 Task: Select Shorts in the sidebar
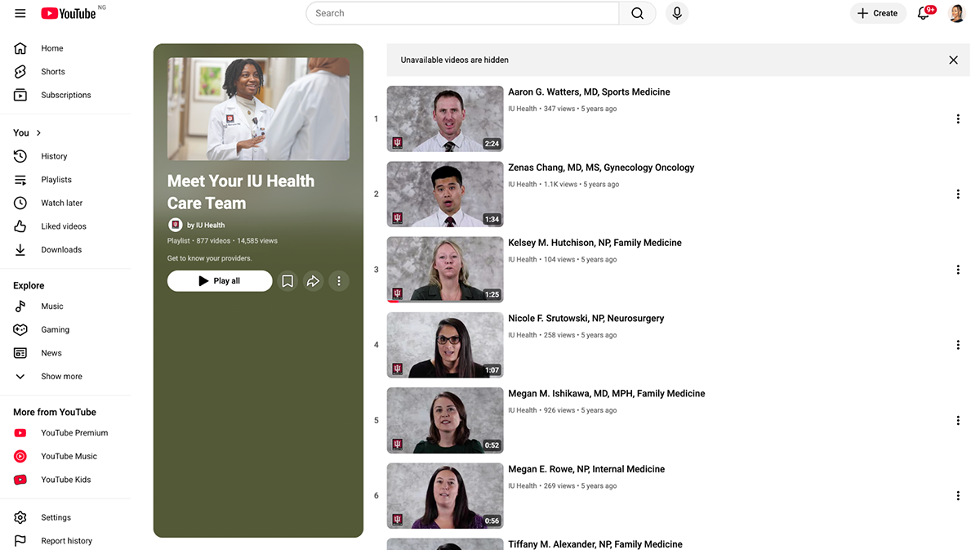click(52, 71)
